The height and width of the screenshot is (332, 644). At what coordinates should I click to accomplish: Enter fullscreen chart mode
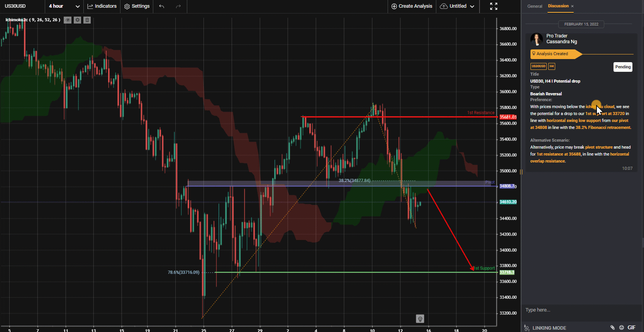[493, 6]
